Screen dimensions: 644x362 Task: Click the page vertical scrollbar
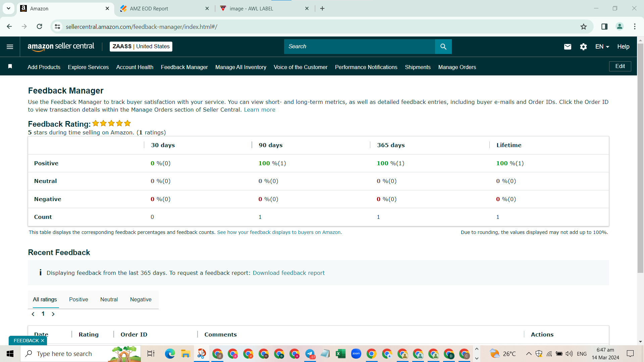click(x=640, y=158)
